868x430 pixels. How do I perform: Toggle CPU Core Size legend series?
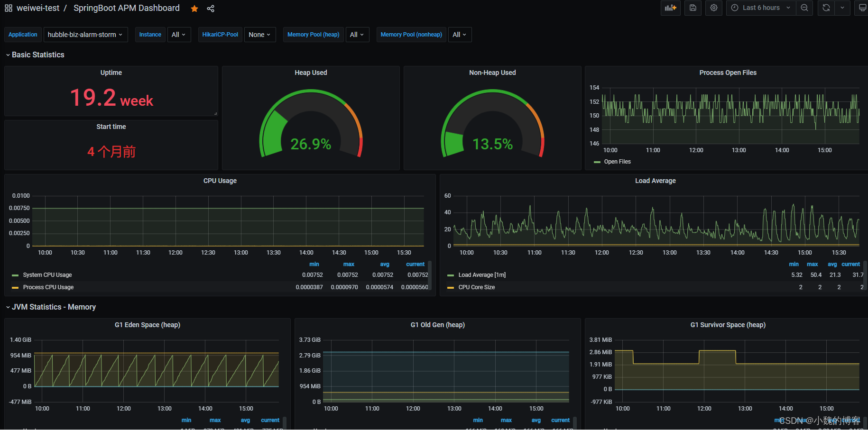coord(477,287)
